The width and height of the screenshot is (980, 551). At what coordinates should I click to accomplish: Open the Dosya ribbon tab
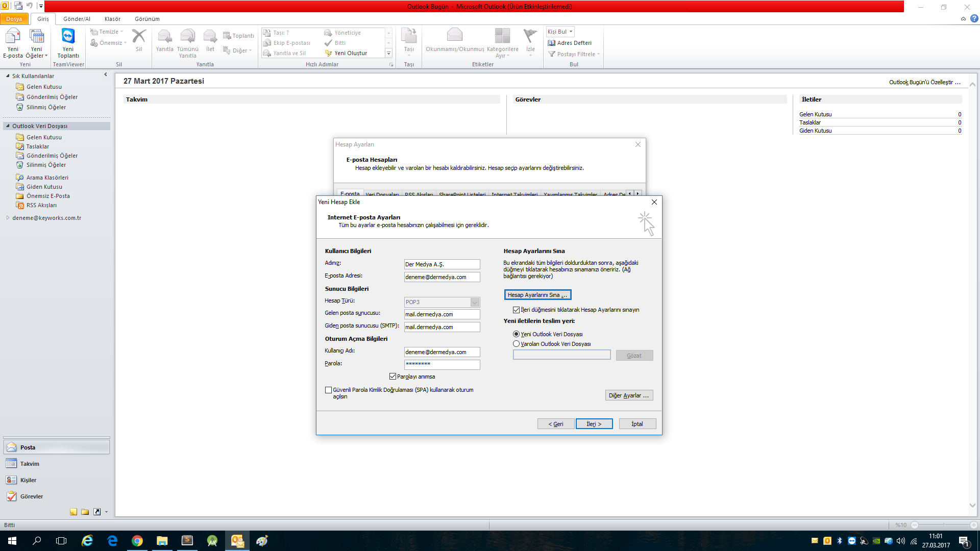click(x=14, y=19)
